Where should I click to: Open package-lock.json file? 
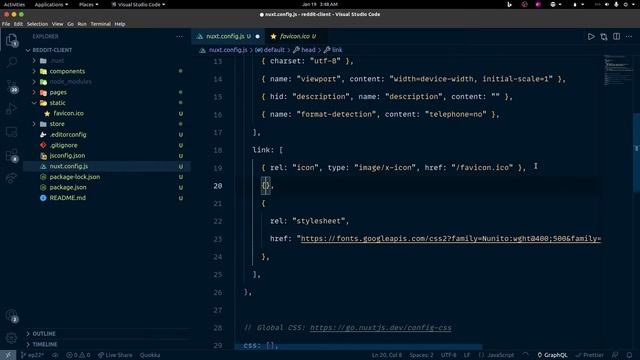point(75,177)
